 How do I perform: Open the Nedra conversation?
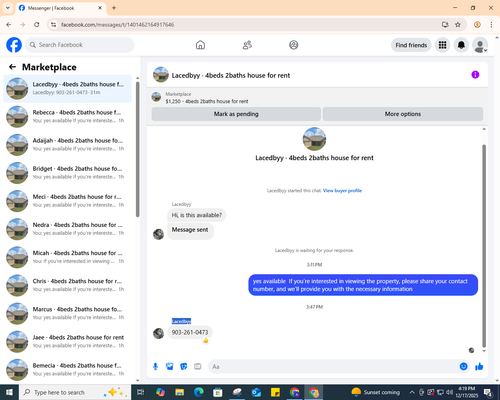click(x=67, y=229)
